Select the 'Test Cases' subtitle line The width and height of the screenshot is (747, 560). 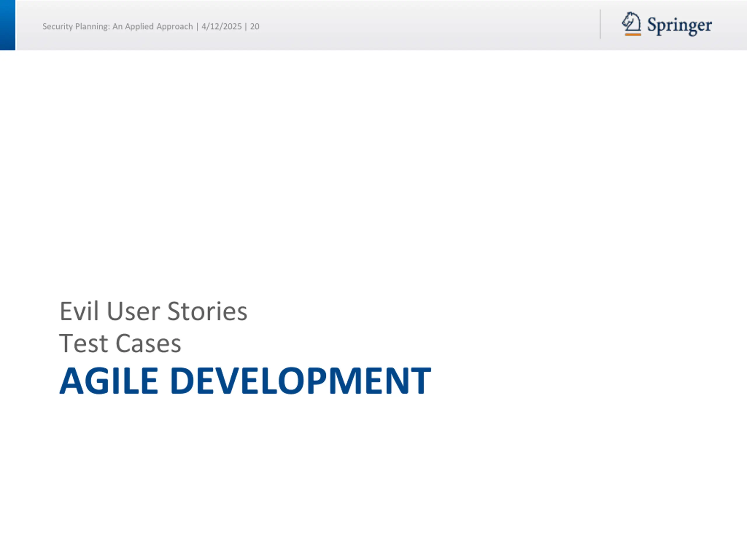click(120, 343)
